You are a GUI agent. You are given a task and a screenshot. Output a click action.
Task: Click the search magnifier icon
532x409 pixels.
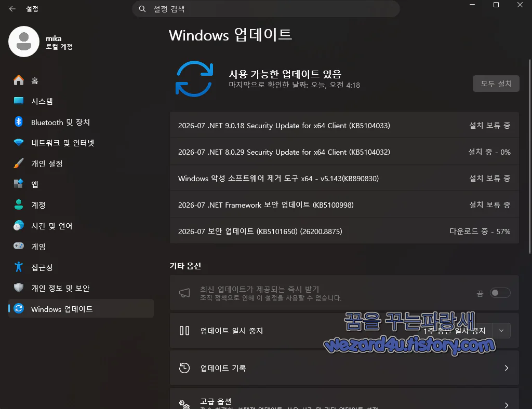[142, 9]
